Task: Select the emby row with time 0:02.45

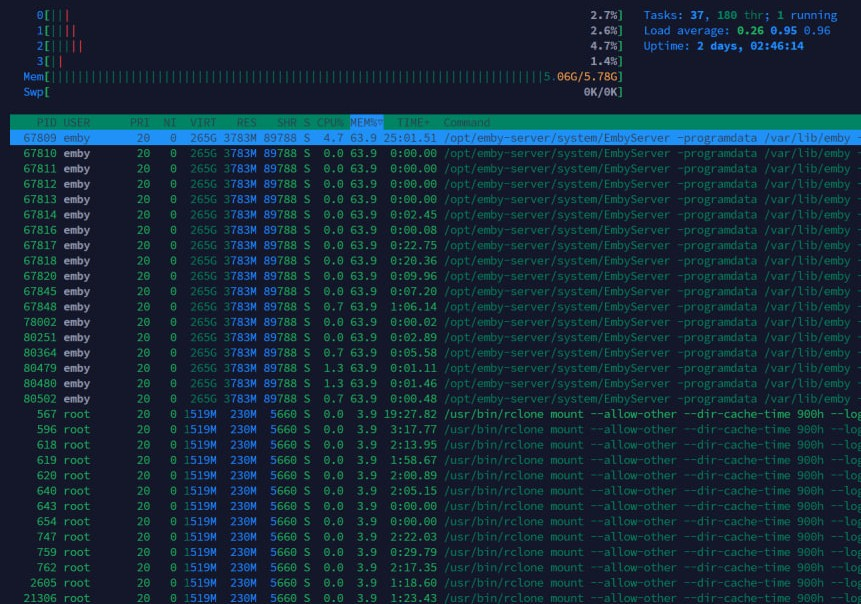Action: click(435, 215)
